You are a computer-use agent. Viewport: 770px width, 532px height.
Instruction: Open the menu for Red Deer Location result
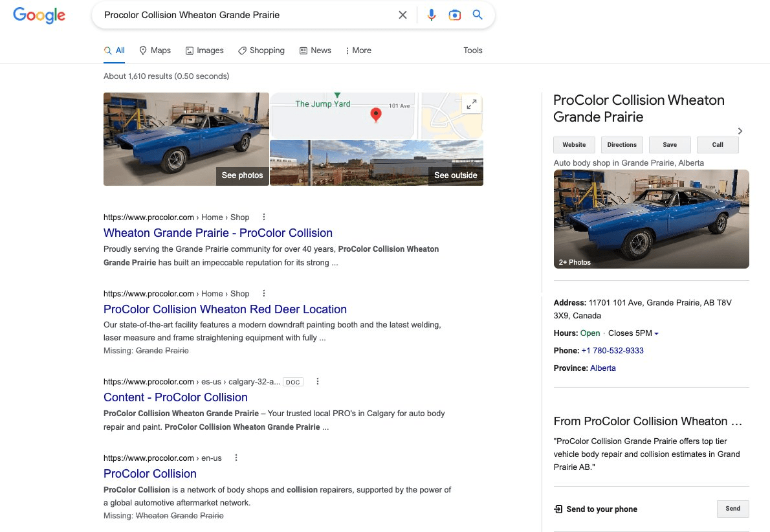click(x=264, y=293)
